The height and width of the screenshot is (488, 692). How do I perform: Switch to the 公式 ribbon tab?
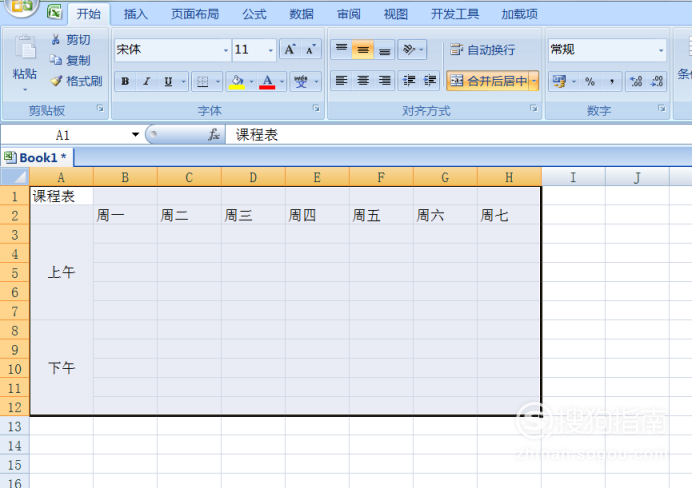[x=254, y=14]
